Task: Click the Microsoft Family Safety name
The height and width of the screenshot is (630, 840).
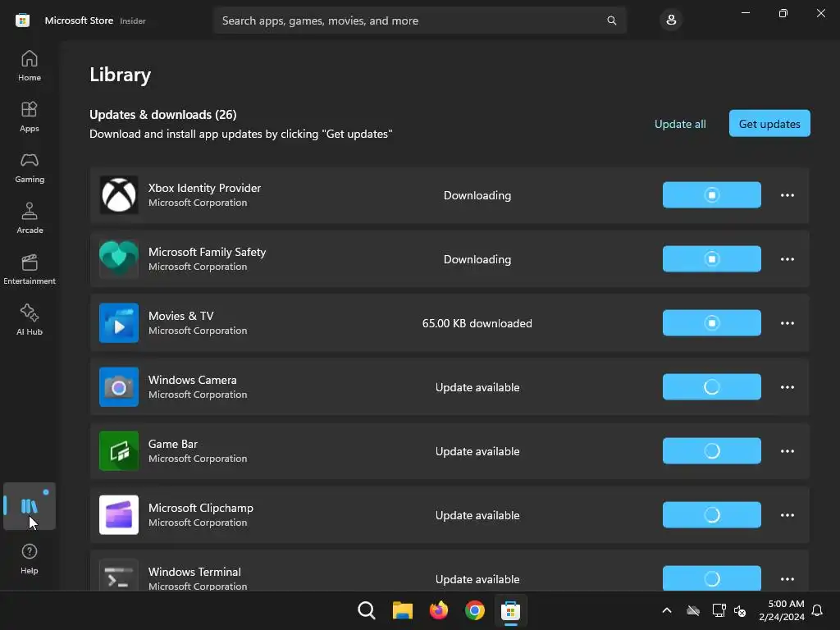Action: pos(207,252)
